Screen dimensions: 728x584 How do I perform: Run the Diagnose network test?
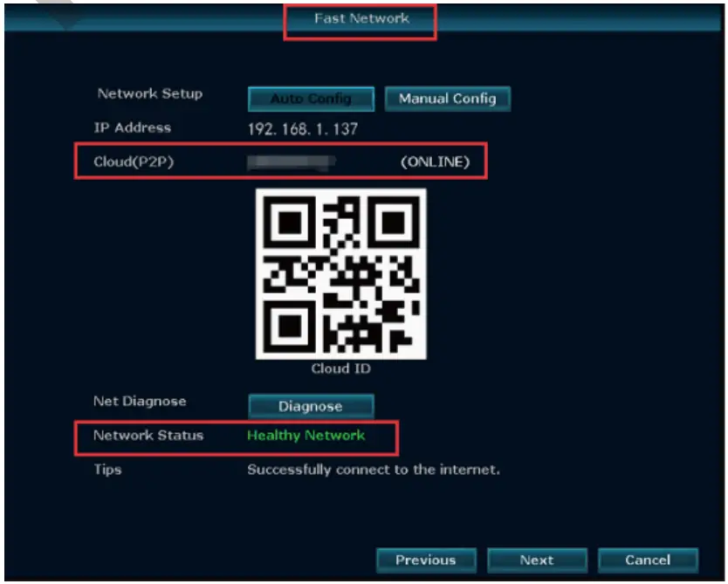coord(311,406)
